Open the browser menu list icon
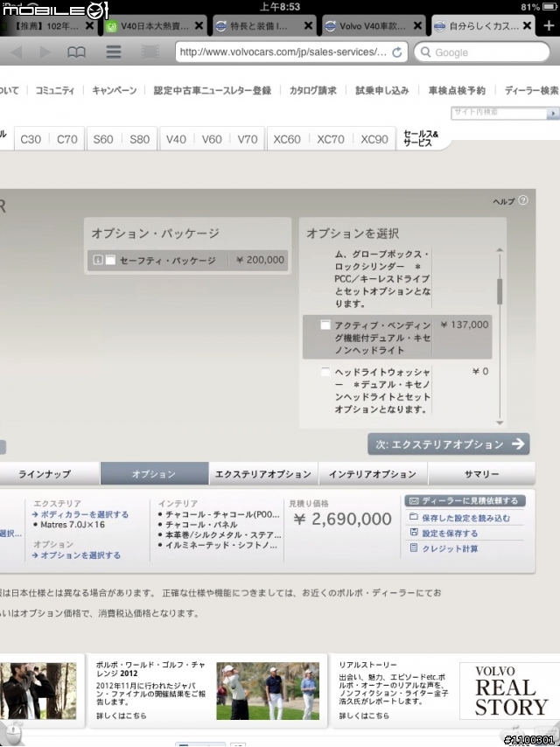The width and height of the screenshot is (560, 747). [x=114, y=52]
